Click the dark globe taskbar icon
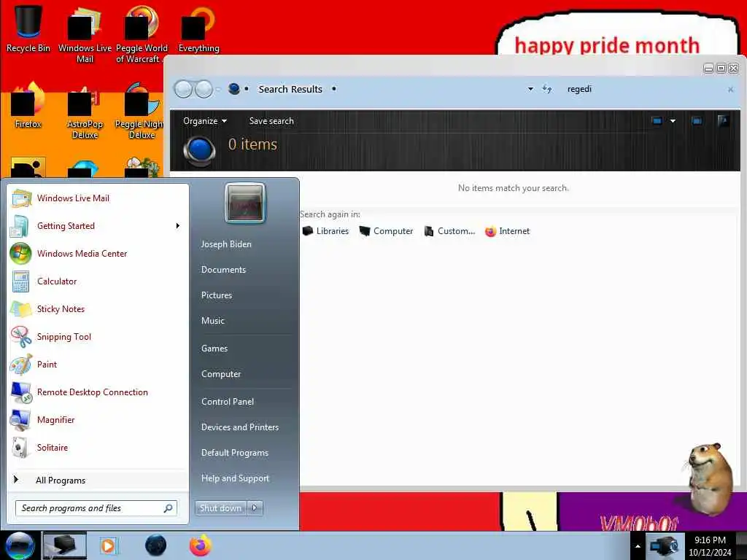Viewport: 747px width, 560px height. (155, 545)
